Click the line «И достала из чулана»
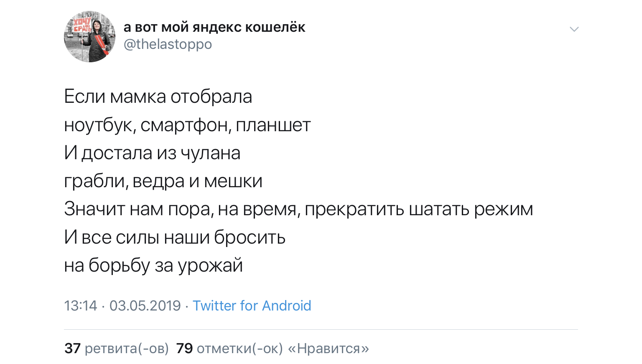 (x=152, y=153)
